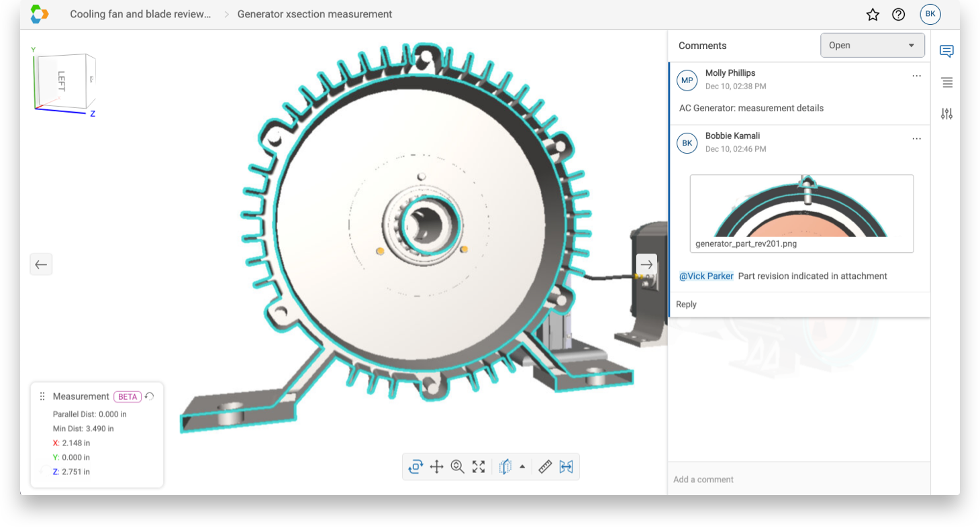Image resolution: width=980 pixels, height=530 pixels.
Task: Select 'Parallel Dist: 0.000 in' value
Action: [x=89, y=414]
